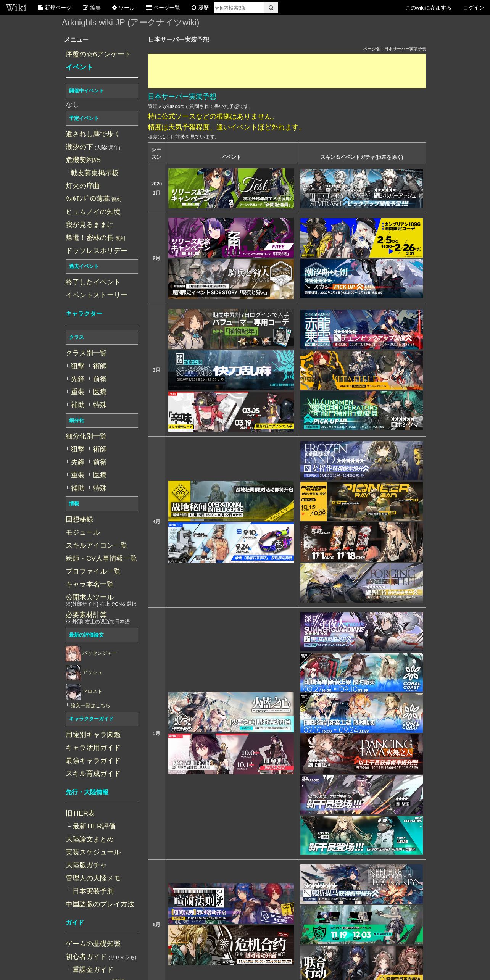490x980 pixels.
Task: Click the Wiki logo in top bar
Action: pos(16,8)
